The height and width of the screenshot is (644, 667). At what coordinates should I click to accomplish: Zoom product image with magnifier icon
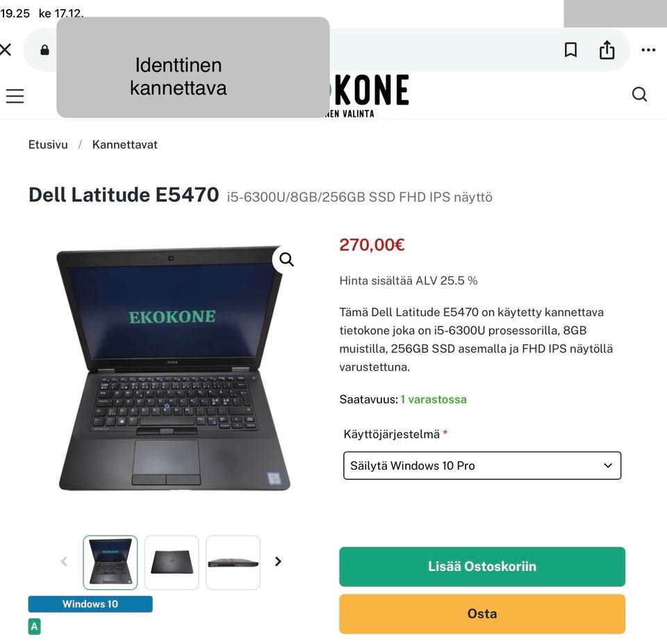click(286, 258)
